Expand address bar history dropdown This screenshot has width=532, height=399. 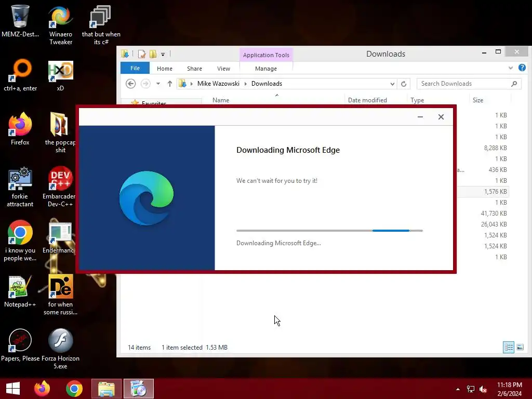coord(392,84)
